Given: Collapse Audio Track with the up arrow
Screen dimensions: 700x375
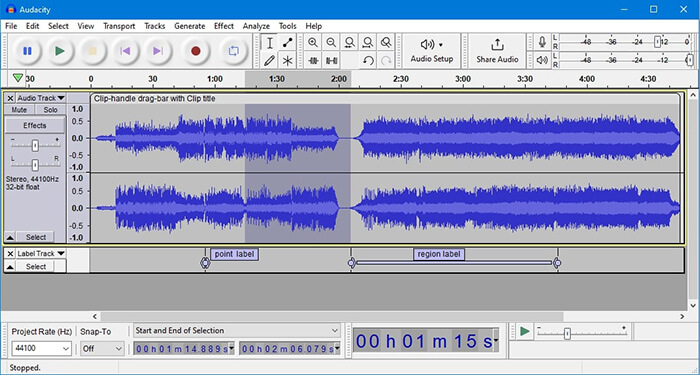Looking at the screenshot, I should pos(10,237).
